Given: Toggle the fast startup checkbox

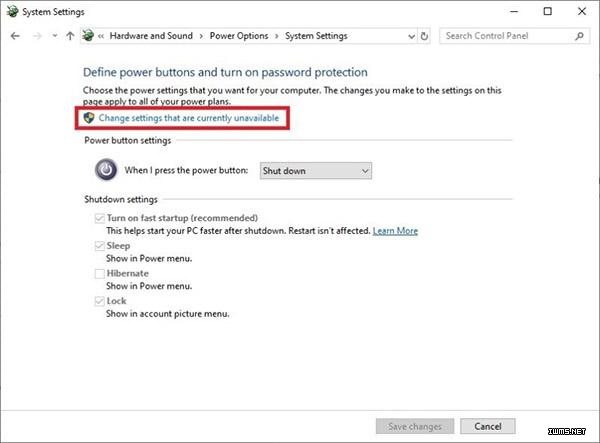Looking at the screenshot, I should pos(99,218).
